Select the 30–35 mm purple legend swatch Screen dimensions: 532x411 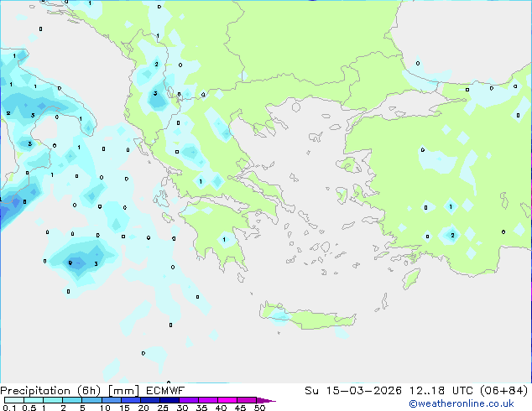[x=189, y=400]
